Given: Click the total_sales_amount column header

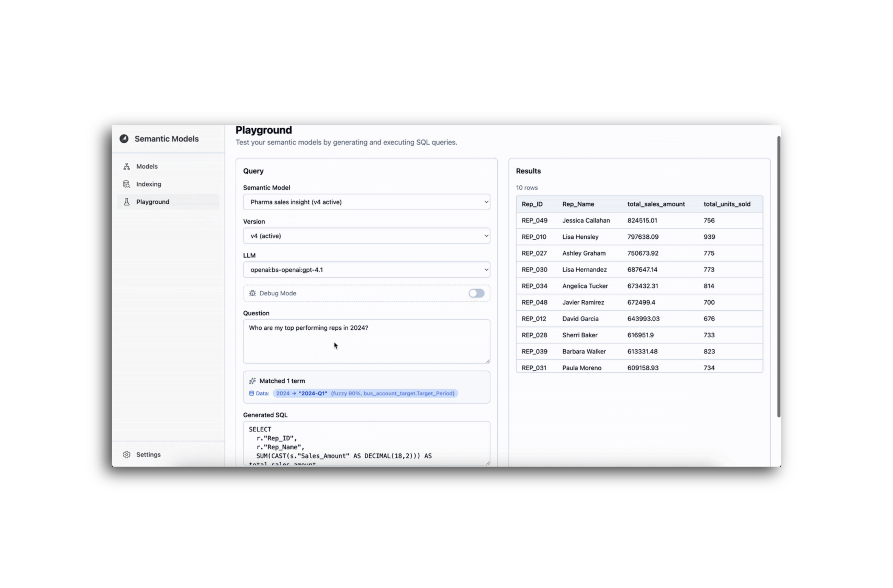Looking at the screenshot, I should [656, 204].
